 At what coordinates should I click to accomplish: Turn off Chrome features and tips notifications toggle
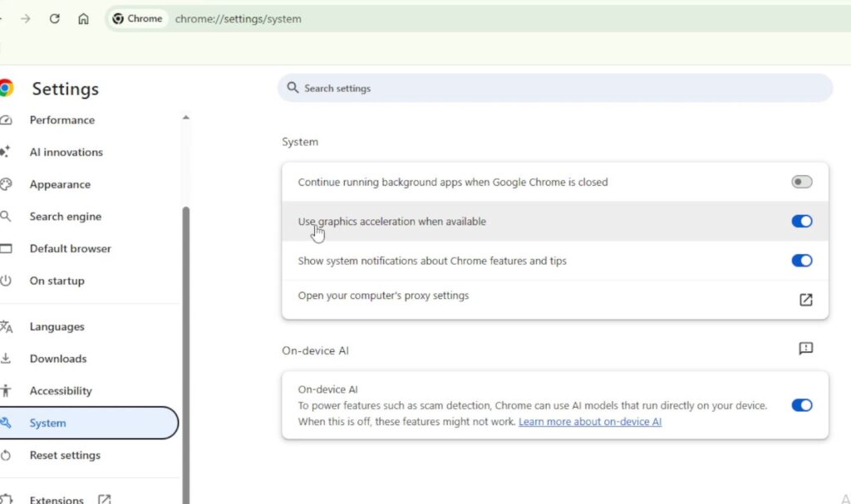(x=802, y=261)
